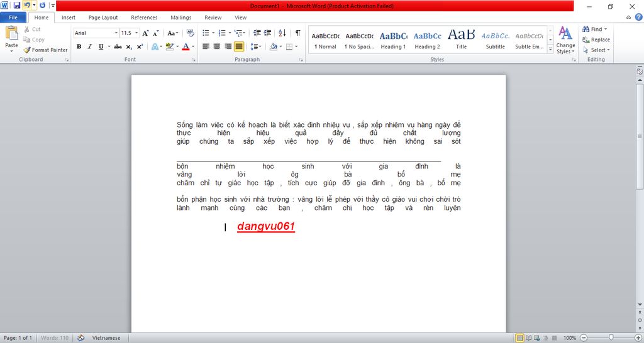This screenshot has width=644, height=343.
Task: Toggle Align Text Right
Action: (228, 46)
